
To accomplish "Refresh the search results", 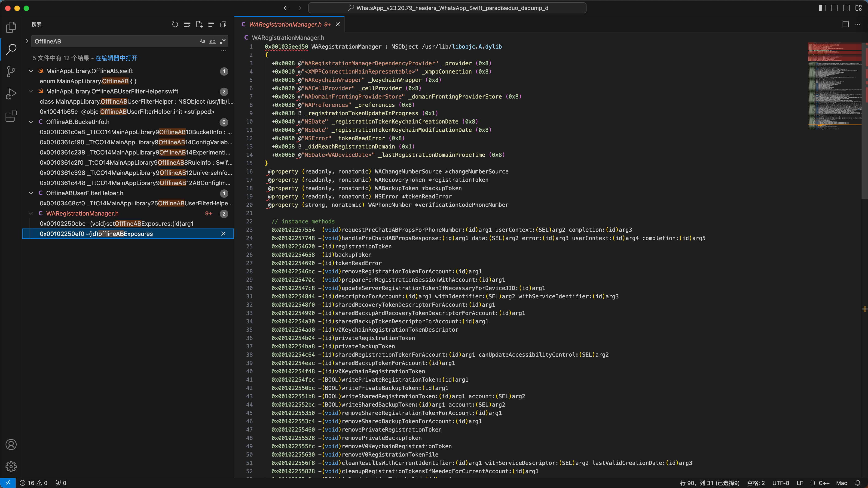I will click(175, 24).
